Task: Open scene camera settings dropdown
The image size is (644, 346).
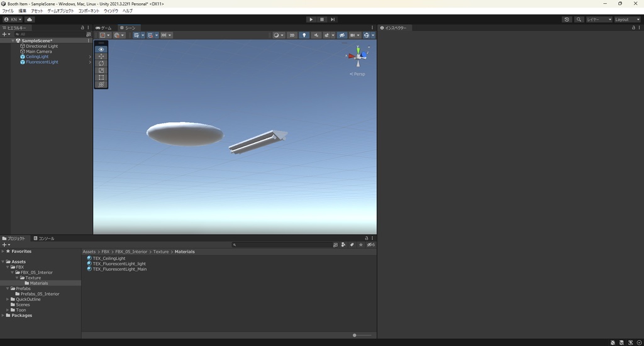Action: [x=355, y=35]
